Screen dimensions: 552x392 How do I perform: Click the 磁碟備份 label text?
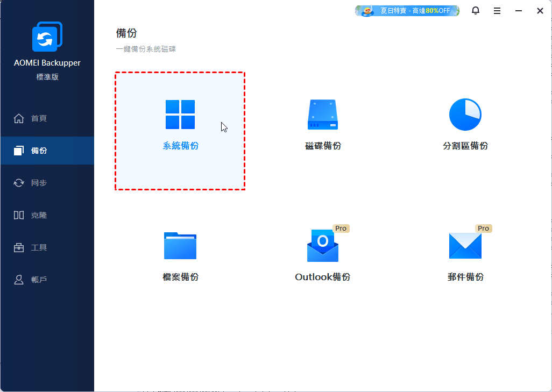(x=323, y=146)
